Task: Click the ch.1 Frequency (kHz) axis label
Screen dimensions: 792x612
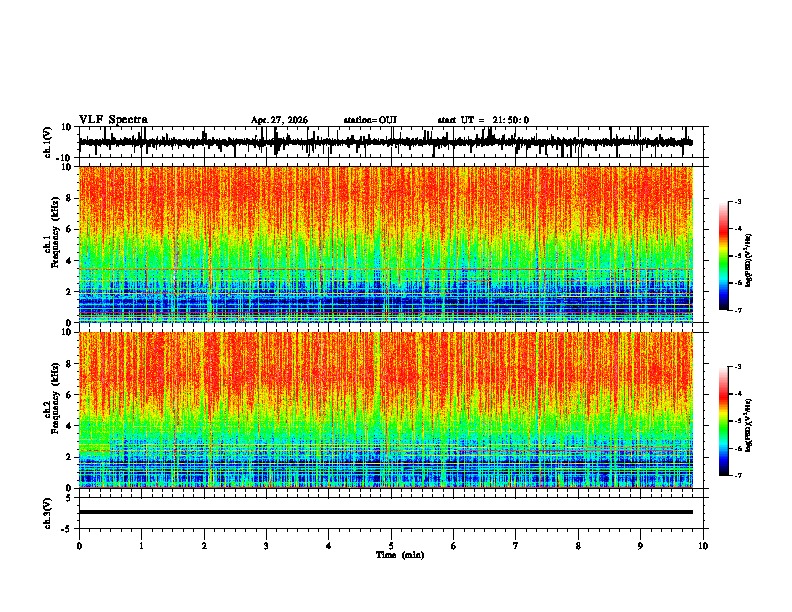Action: (51, 244)
